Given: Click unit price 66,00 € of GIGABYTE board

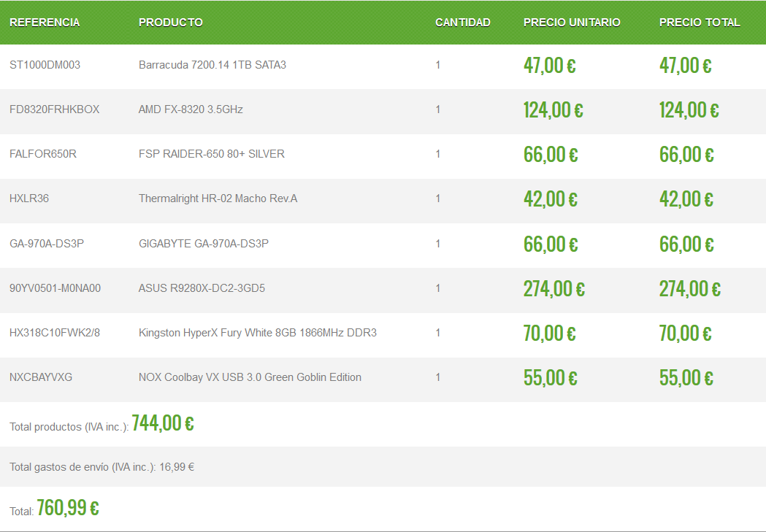Looking at the screenshot, I should pyautogui.click(x=551, y=244).
